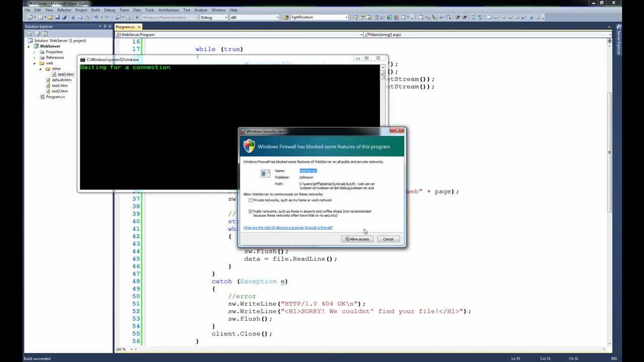Click Cancel in the Security Alert dialog

coord(388,239)
